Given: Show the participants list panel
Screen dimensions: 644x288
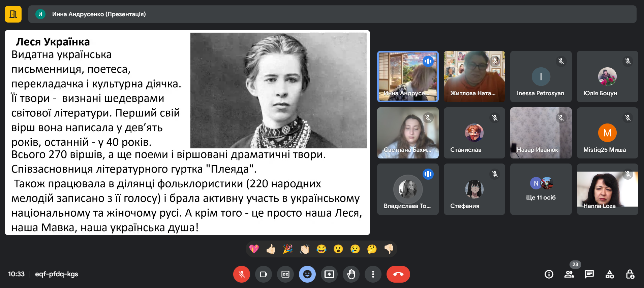Looking at the screenshot, I should click(x=569, y=274).
